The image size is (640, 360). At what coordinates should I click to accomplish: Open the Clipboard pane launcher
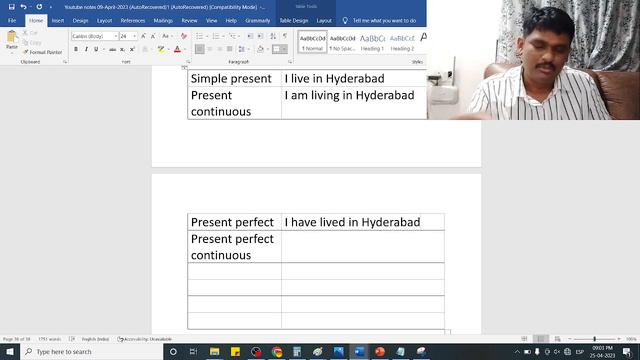(65, 62)
